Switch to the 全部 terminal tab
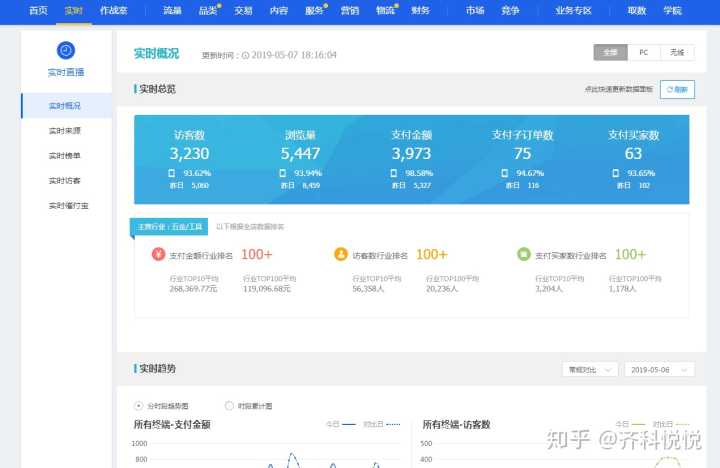720x468 pixels. 610,52
